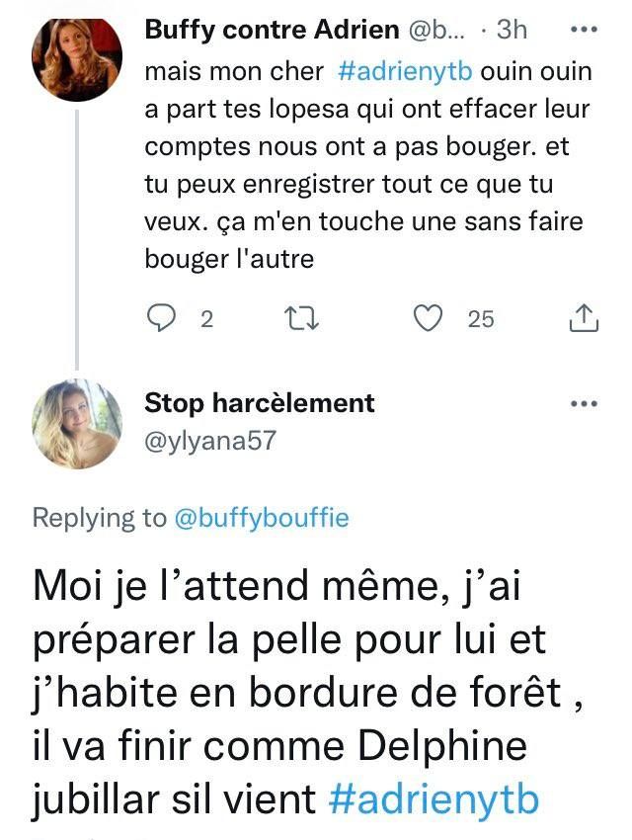
Task: Click the reply count of 2
Action: click(206, 318)
